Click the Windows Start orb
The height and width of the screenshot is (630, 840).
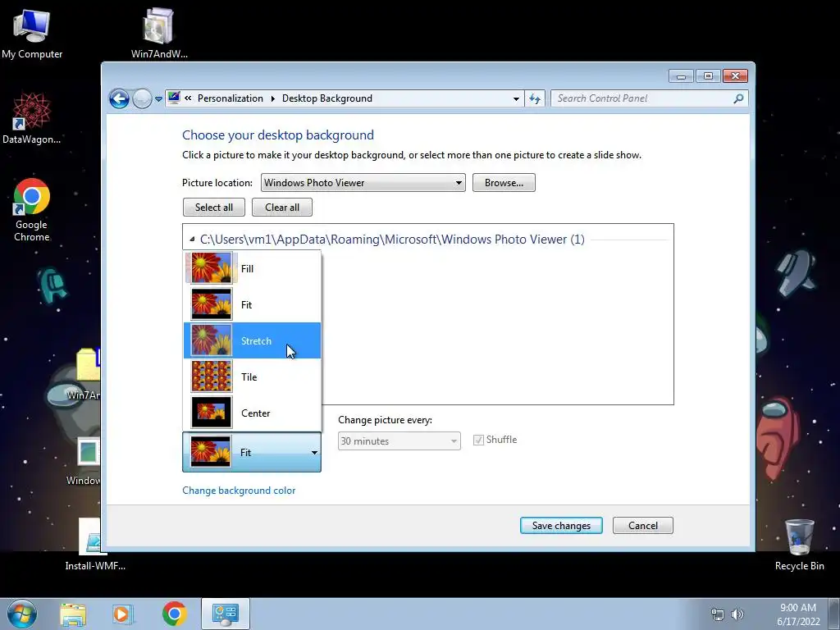22,614
